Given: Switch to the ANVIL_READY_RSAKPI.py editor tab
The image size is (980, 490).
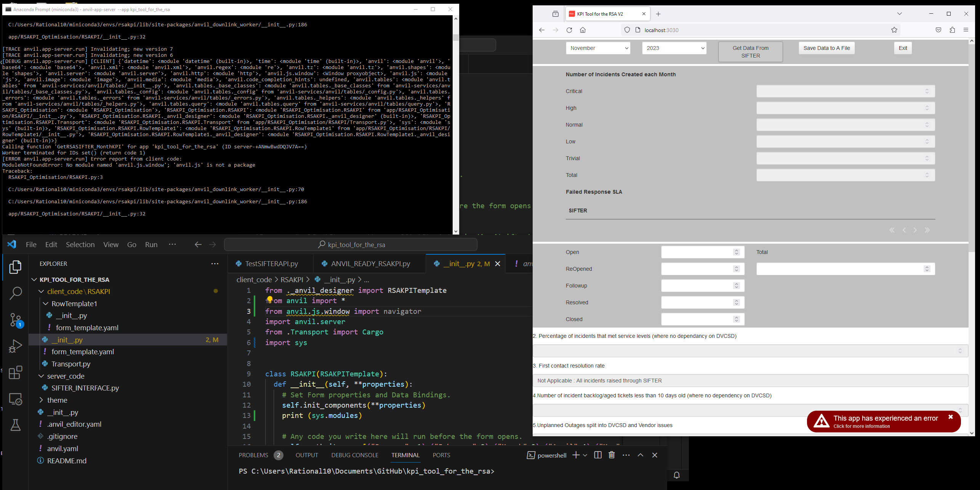Looking at the screenshot, I should pos(370,263).
